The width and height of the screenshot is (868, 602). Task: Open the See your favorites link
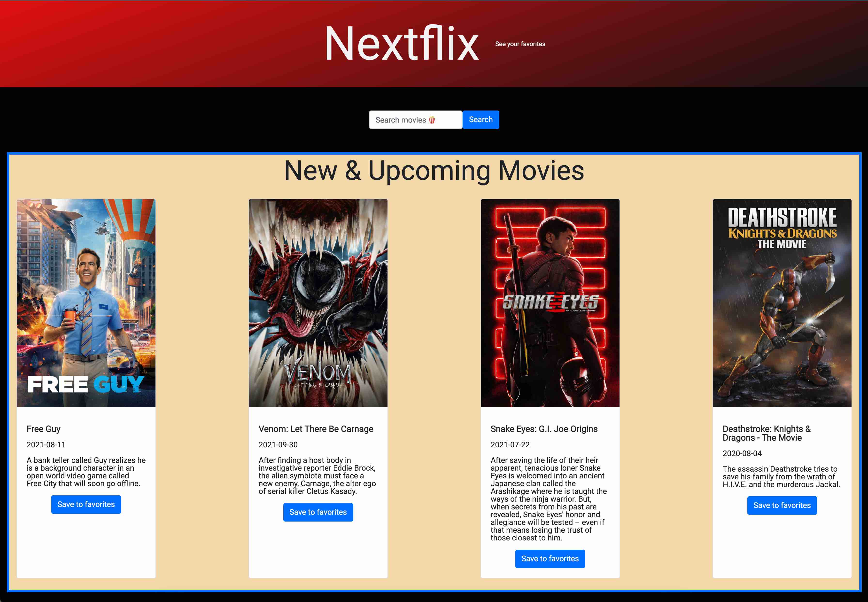click(520, 44)
